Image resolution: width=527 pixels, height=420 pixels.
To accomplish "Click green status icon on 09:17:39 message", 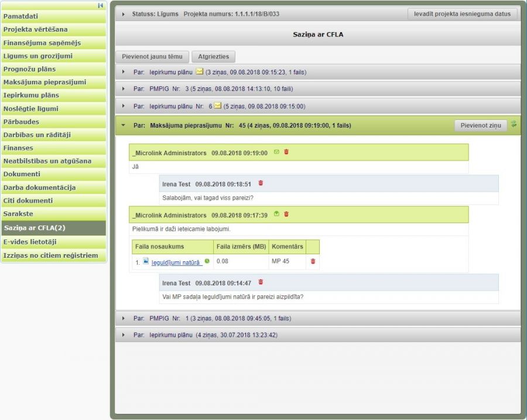I will [x=276, y=214].
